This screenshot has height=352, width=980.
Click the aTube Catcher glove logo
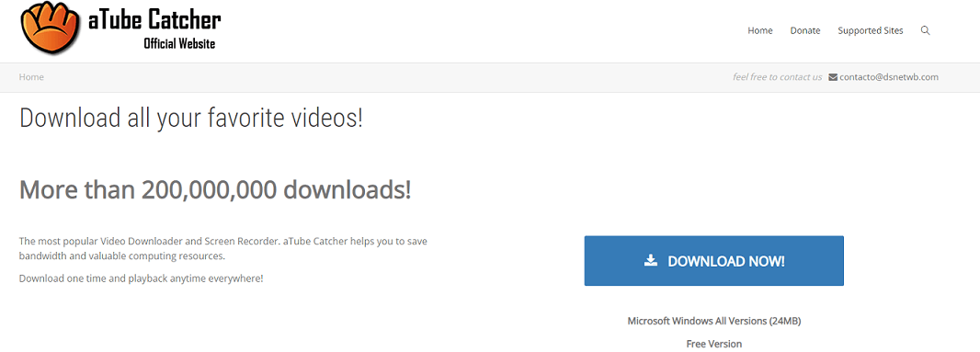click(x=51, y=28)
